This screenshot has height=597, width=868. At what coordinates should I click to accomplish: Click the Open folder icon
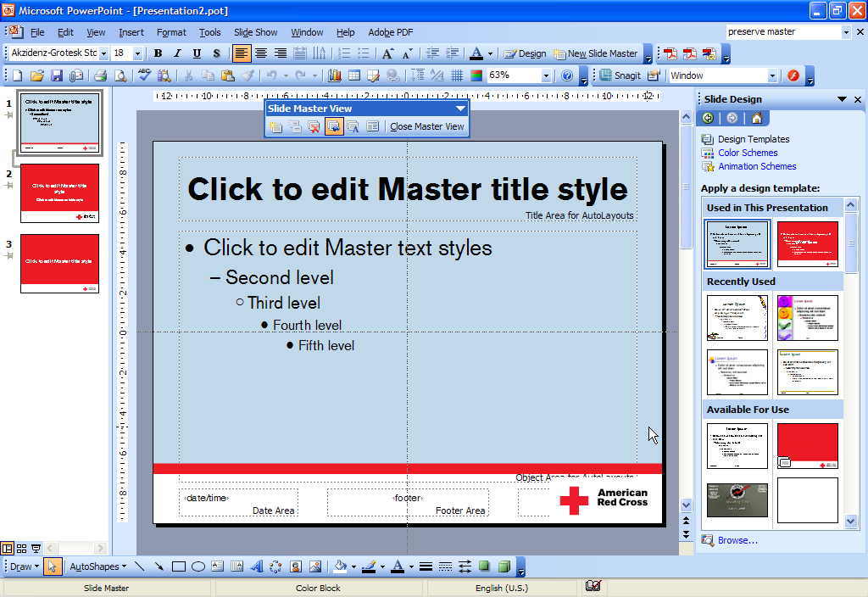(x=37, y=75)
